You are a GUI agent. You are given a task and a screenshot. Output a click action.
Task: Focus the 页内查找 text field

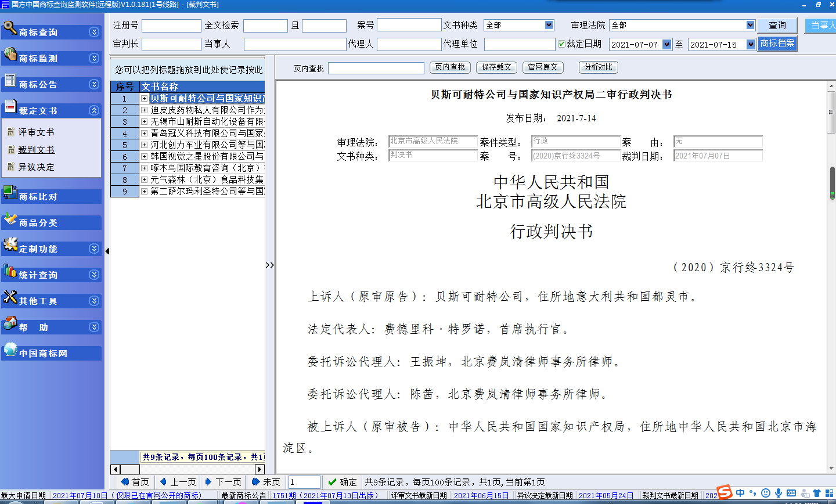coord(376,68)
